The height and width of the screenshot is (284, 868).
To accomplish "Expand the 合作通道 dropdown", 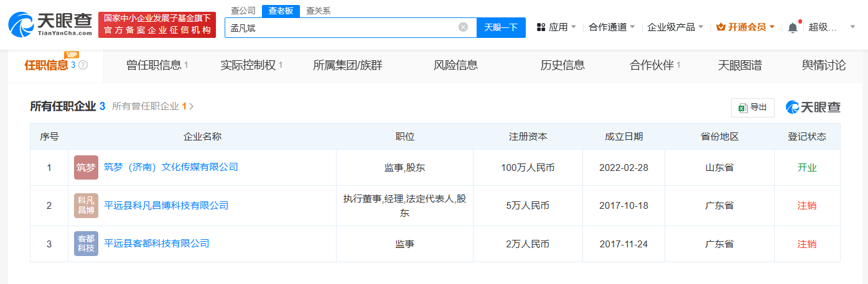I will 612,27.
